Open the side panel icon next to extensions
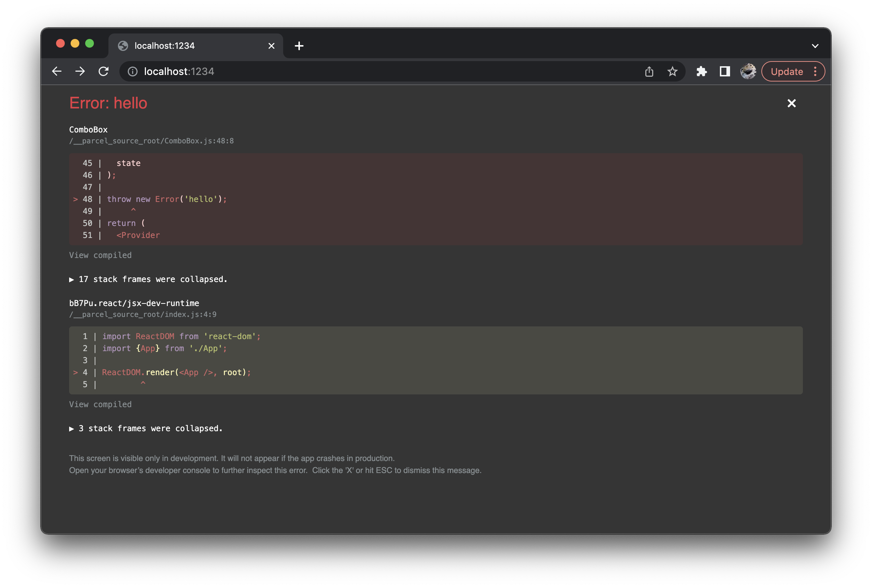Image resolution: width=872 pixels, height=588 pixels. [724, 71]
